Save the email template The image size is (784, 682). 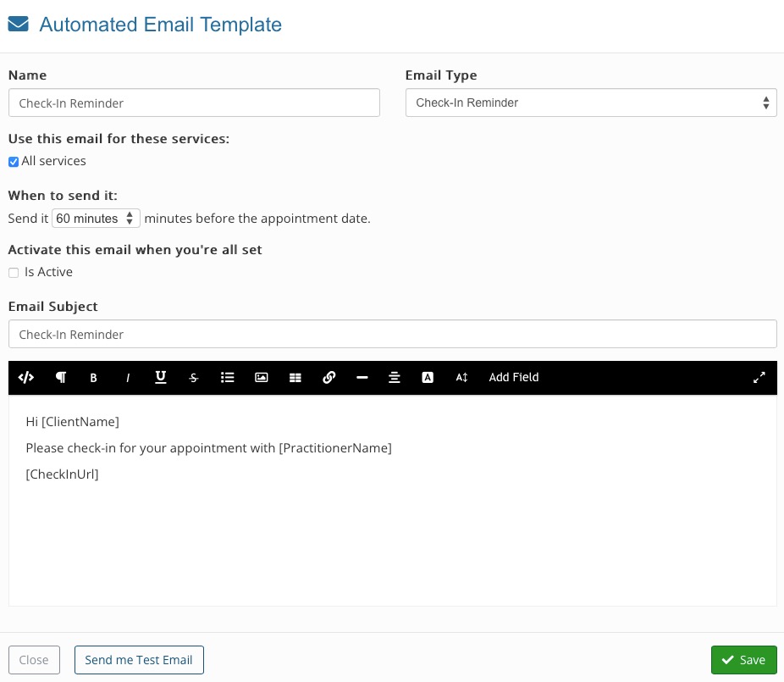coord(743,659)
